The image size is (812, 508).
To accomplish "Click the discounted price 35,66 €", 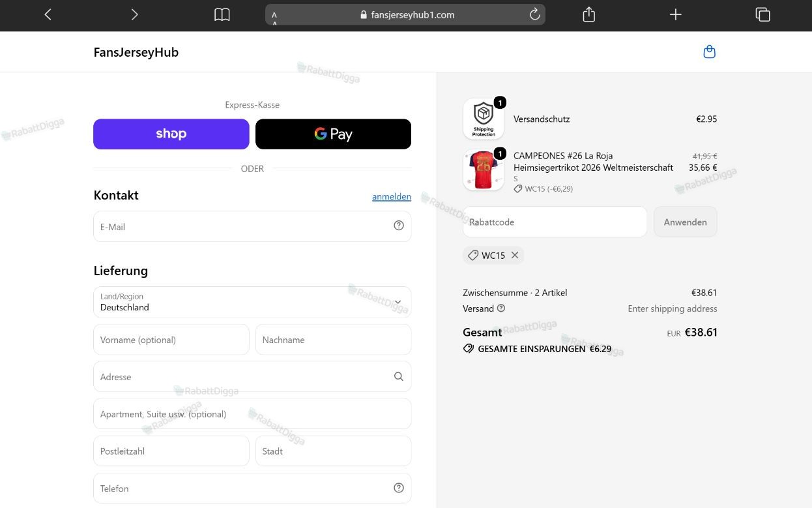I will [x=703, y=168].
